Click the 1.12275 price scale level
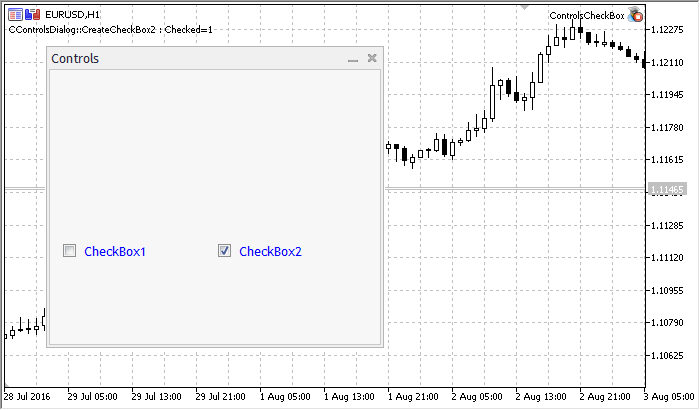This screenshot has height=410, width=700. pyautogui.click(x=667, y=30)
